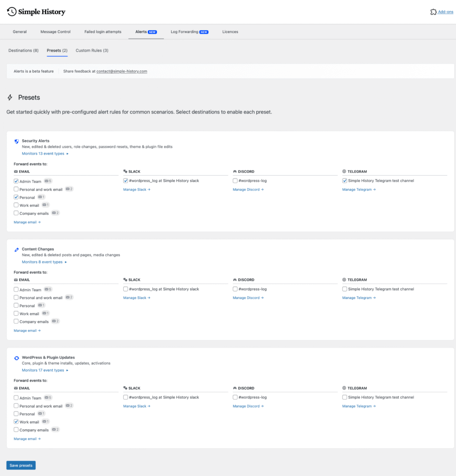456x476 pixels.
Task: Expand Monitors 17 event types list
Action: pos(45,370)
